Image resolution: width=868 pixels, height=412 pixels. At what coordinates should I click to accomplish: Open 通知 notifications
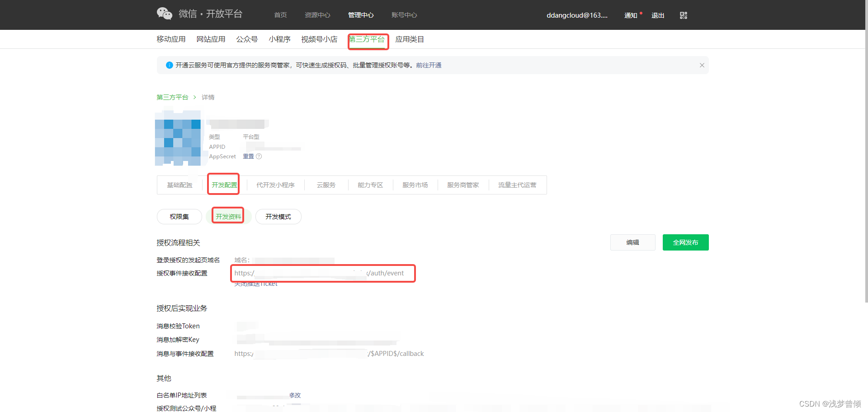click(x=631, y=15)
